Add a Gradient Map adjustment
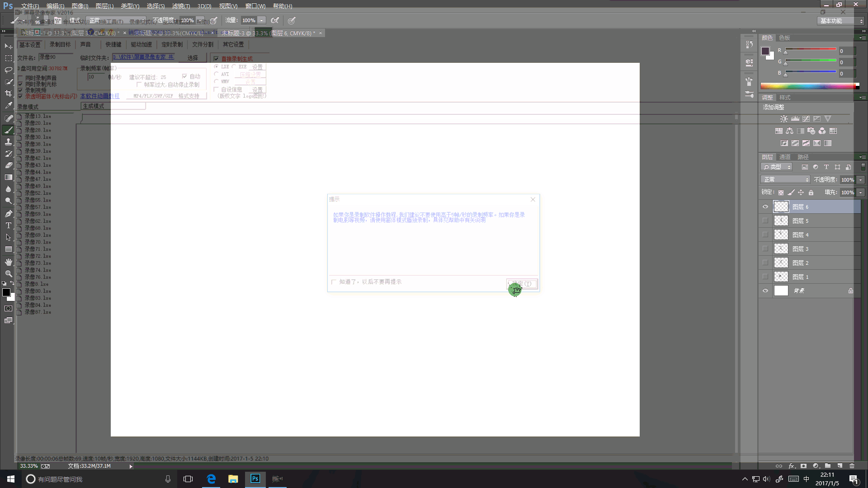 pyautogui.click(x=828, y=143)
